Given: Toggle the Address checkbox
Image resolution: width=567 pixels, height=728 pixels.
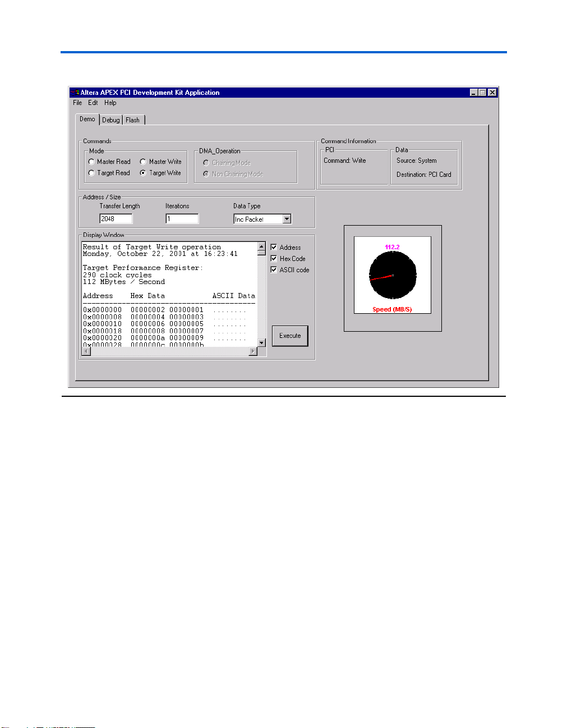Looking at the screenshot, I should (274, 247).
